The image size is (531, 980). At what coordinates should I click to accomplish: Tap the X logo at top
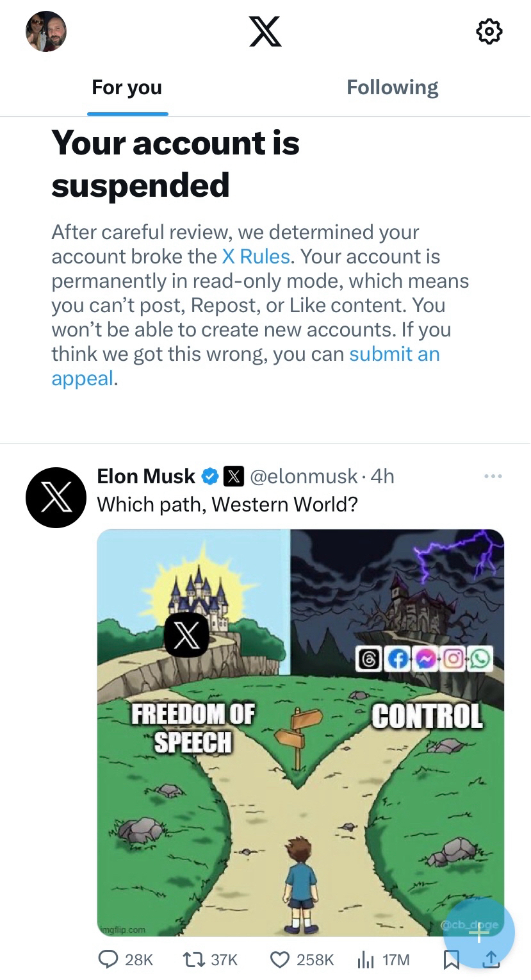pos(265,31)
